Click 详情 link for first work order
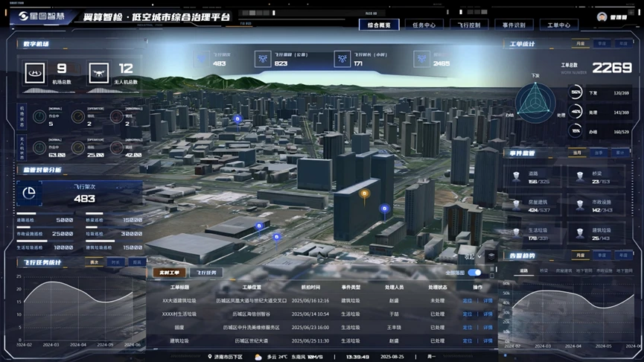 (488, 300)
